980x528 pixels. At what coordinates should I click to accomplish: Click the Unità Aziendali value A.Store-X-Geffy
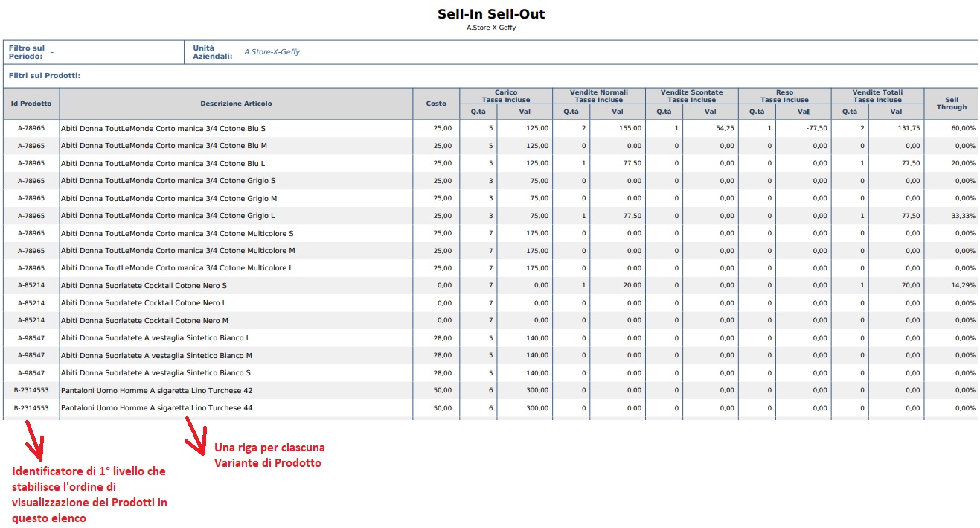[272, 52]
